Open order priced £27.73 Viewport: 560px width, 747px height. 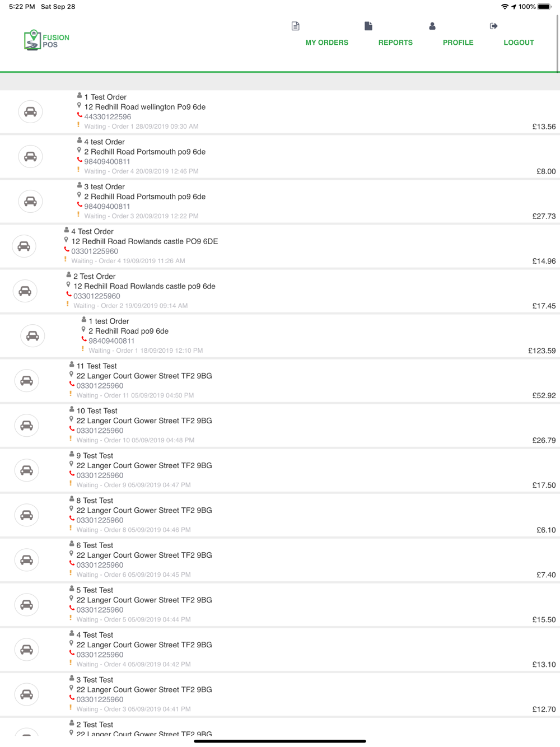280,202
